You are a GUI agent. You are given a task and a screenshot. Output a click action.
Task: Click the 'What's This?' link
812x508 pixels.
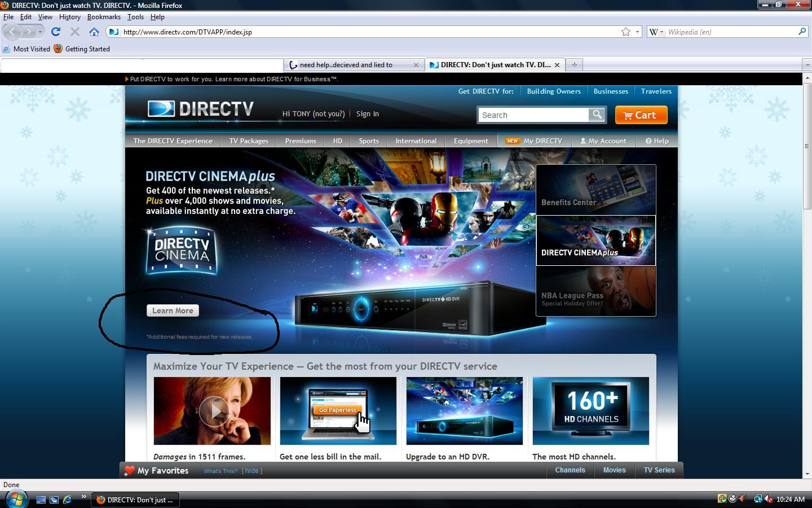pyautogui.click(x=220, y=471)
